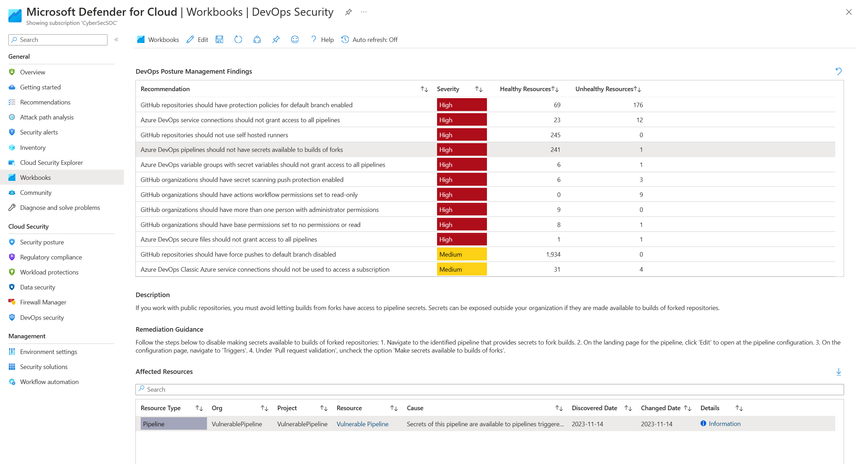Viewport: 858px width, 464px height.
Task: Open Getting started in the sidebar
Action: 40,87
